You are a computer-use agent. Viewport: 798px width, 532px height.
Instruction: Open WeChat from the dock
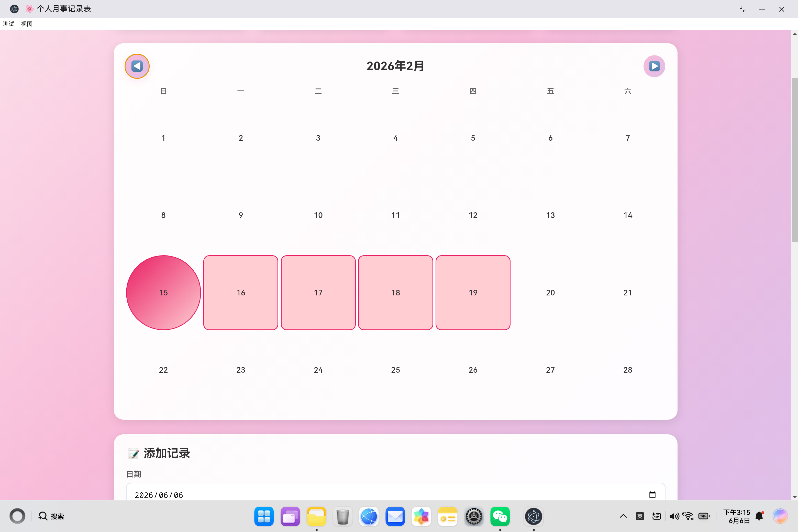500,516
